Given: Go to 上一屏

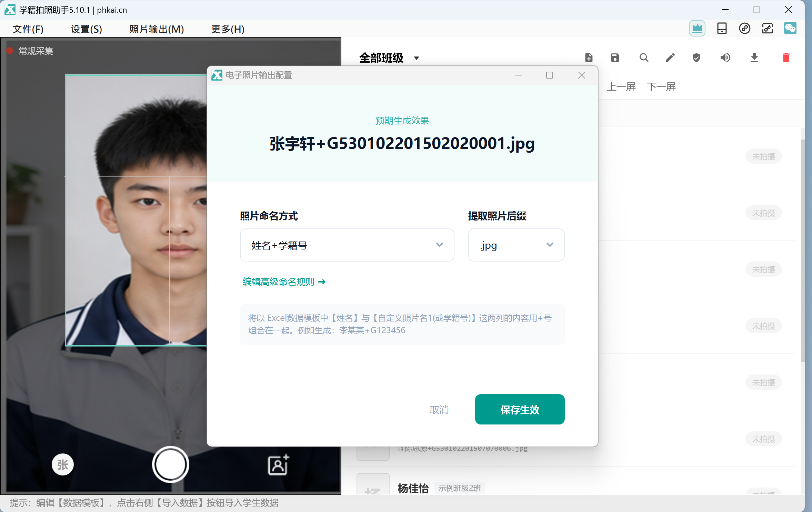Looking at the screenshot, I should pos(621,86).
